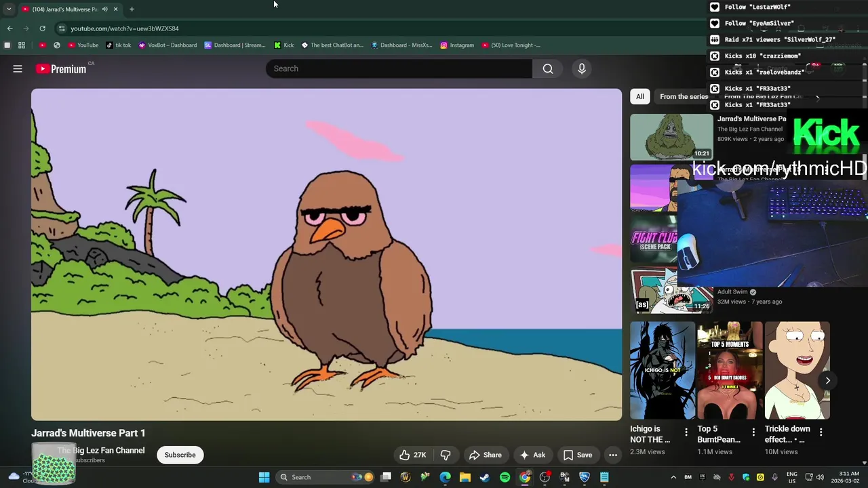Select the All filter chip
The image size is (868, 488).
[x=639, y=96]
